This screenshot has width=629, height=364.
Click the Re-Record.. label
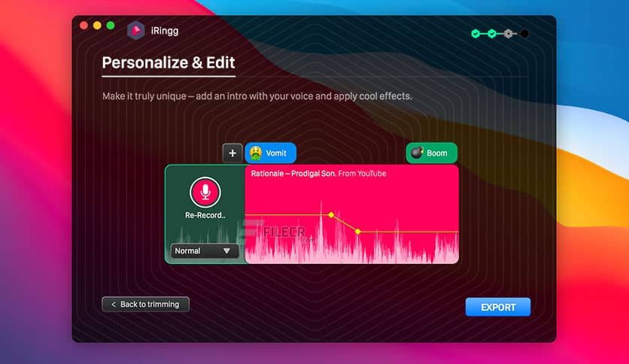[205, 215]
